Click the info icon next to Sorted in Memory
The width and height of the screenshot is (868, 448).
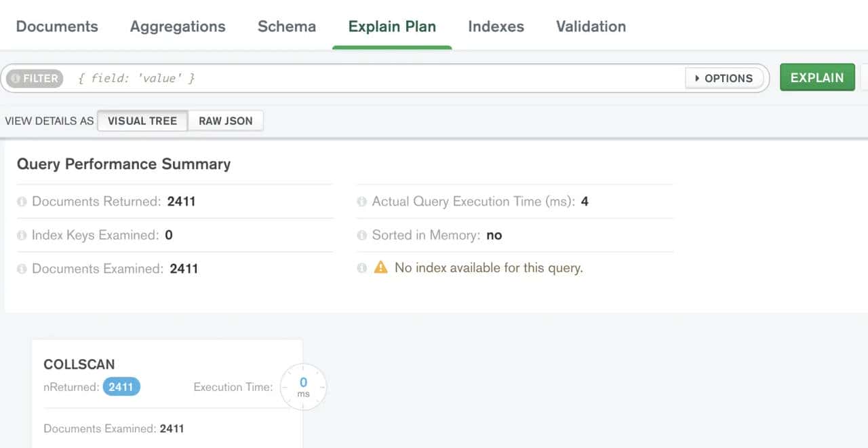click(x=361, y=235)
